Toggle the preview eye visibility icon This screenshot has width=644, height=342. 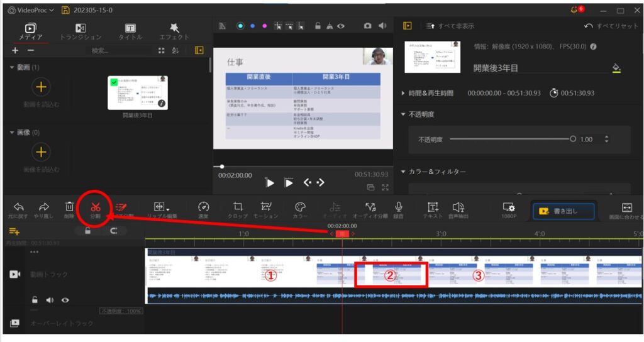click(341, 26)
